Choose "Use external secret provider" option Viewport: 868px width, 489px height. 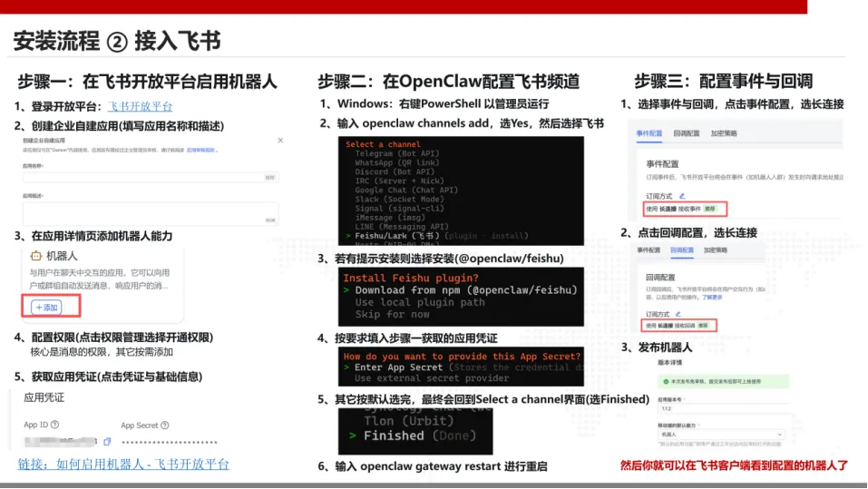point(432,378)
